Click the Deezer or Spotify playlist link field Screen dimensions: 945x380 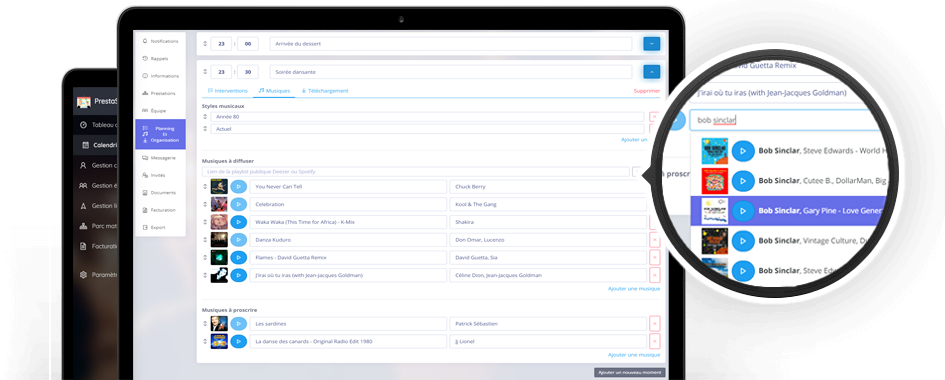416,172
